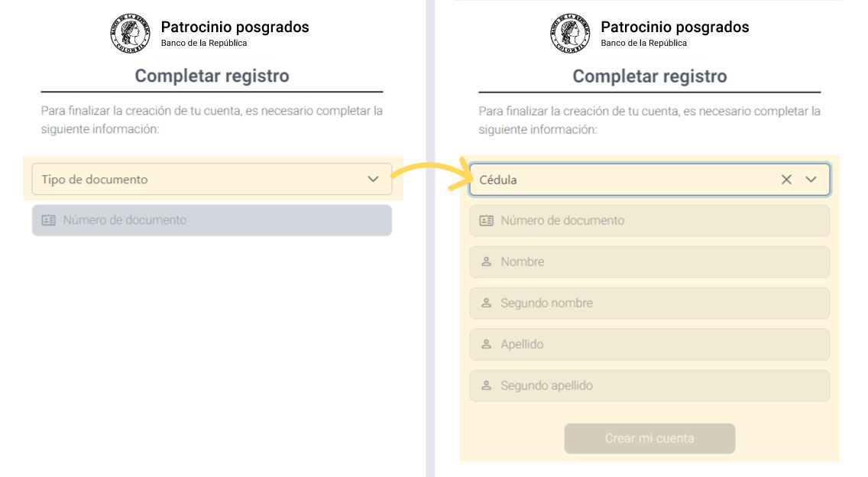Clear the Cédula selection with the X icon
The image size is (868, 477).
pos(785,180)
